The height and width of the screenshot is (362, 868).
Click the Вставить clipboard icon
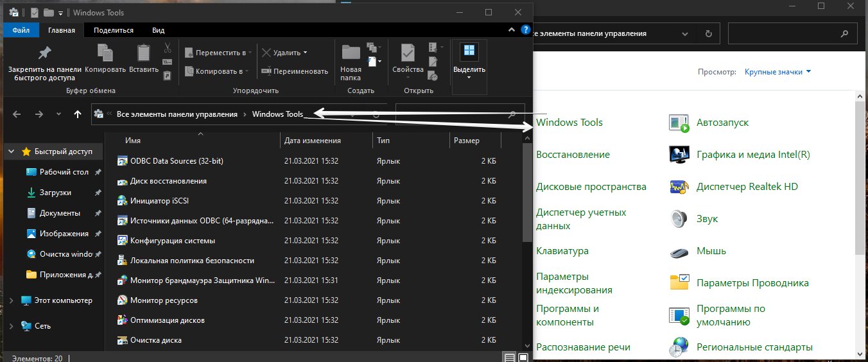(x=144, y=53)
